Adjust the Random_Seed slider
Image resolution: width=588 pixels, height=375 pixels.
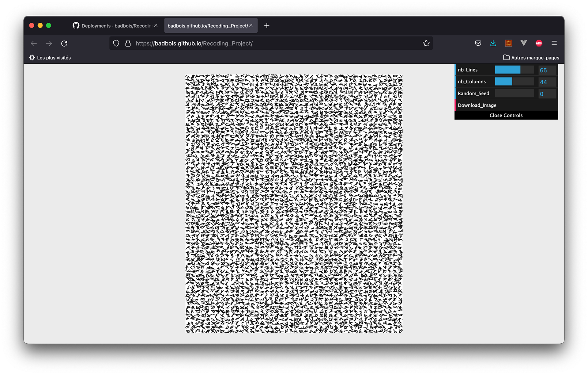pos(514,94)
